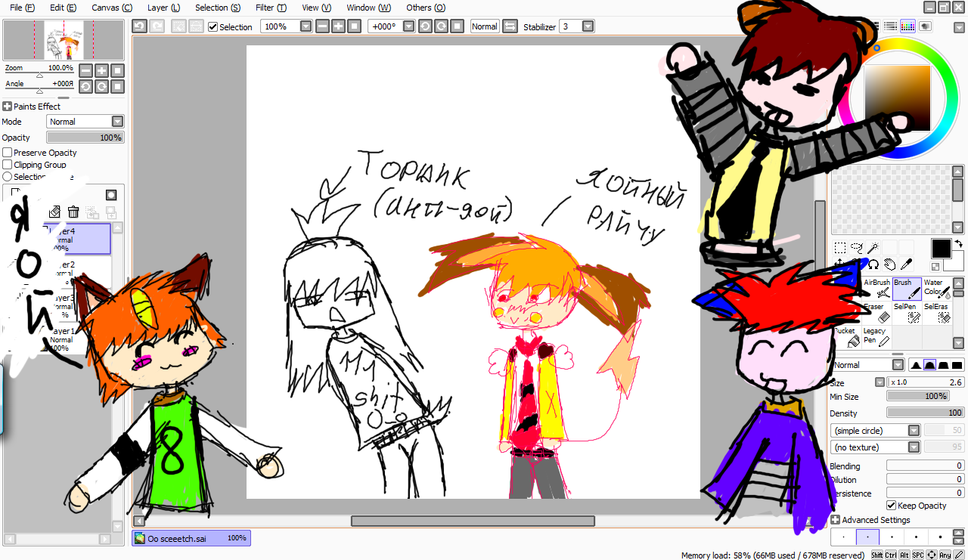Open the File menu
This screenshot has width=968, height=560.
click(x=22, y=8)
